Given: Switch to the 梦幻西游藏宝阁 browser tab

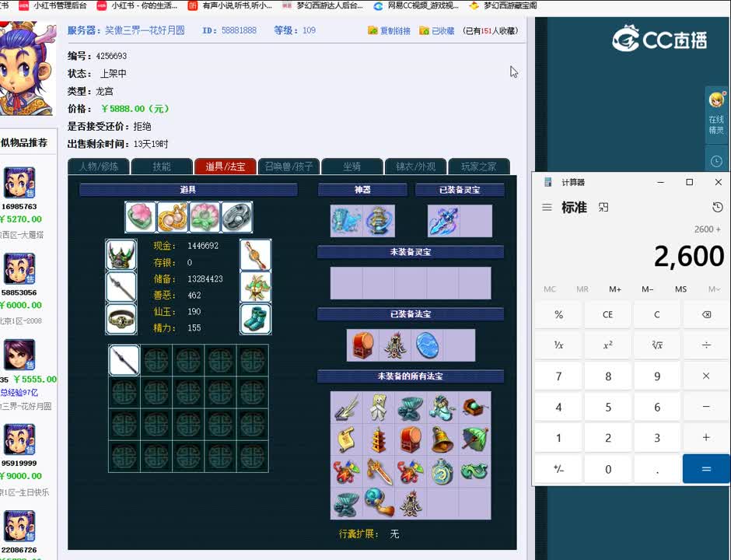Looking at the screenshot, I should pos(503,5).
